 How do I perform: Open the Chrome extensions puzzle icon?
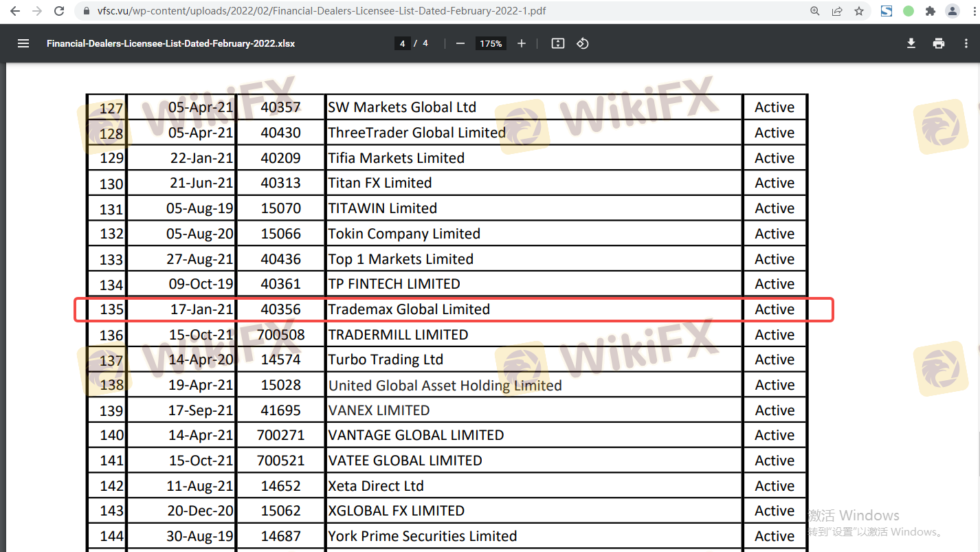click(931, 11)
